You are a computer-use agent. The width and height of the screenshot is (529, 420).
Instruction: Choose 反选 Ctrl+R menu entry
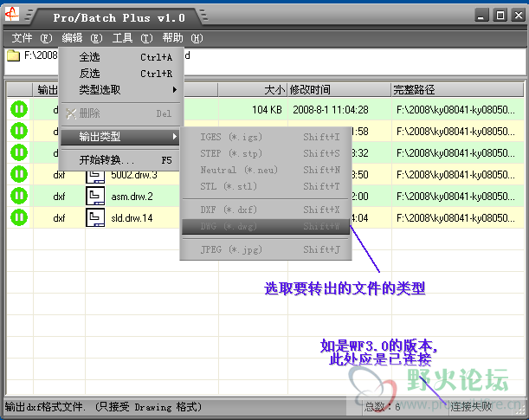click(120, 74)
